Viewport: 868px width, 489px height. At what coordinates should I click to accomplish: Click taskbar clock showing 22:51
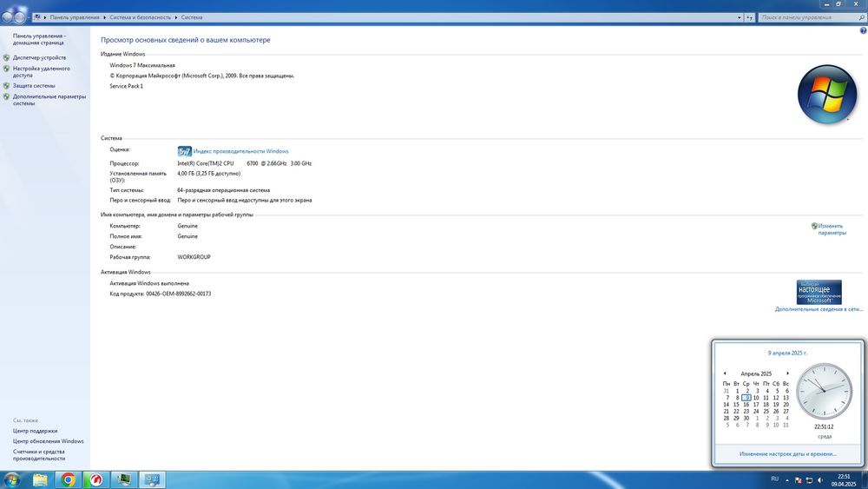pyautogui.click(x=843, y=480)
